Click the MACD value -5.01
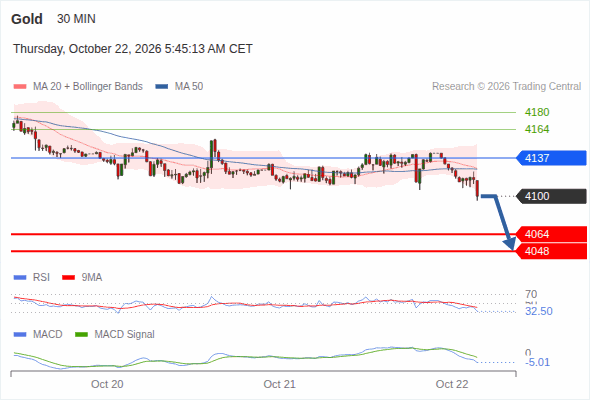Viewport: 590px width, 400px height. pyautogui.click(x=538, y=362)
